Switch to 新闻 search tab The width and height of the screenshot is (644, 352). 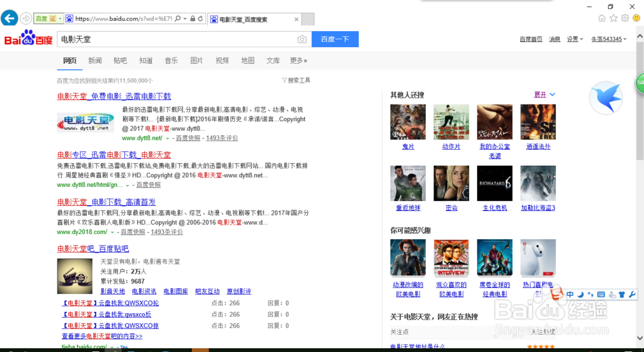95,61
